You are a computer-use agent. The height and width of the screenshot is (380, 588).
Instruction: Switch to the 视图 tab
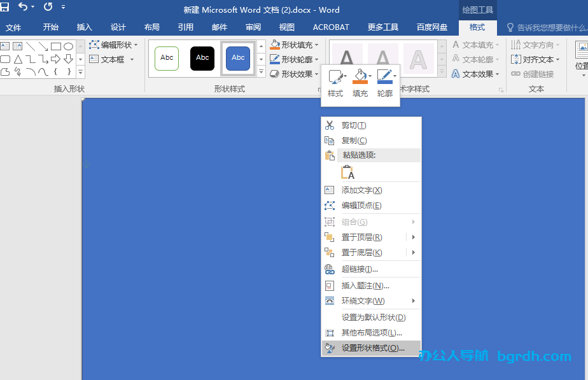point(287,27)
